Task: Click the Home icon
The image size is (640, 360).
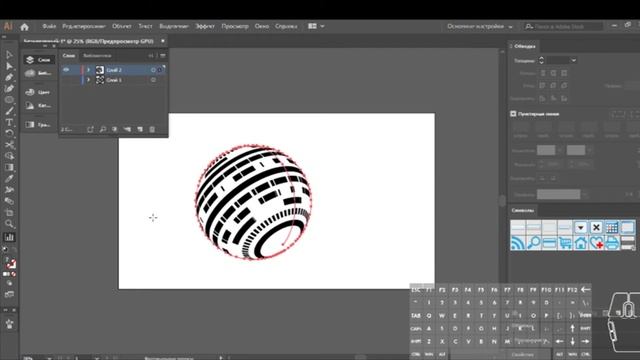Action: click(x=24, y=27)
